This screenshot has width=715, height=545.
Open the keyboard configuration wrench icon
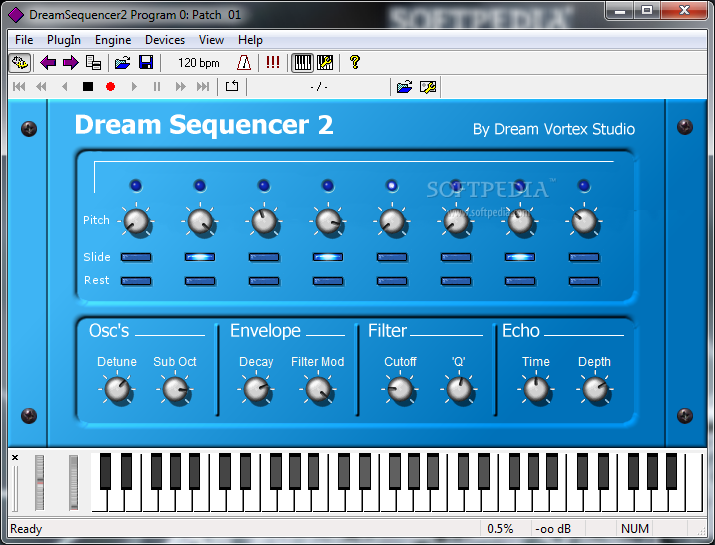pyautogui.click(x=325, y=62)
